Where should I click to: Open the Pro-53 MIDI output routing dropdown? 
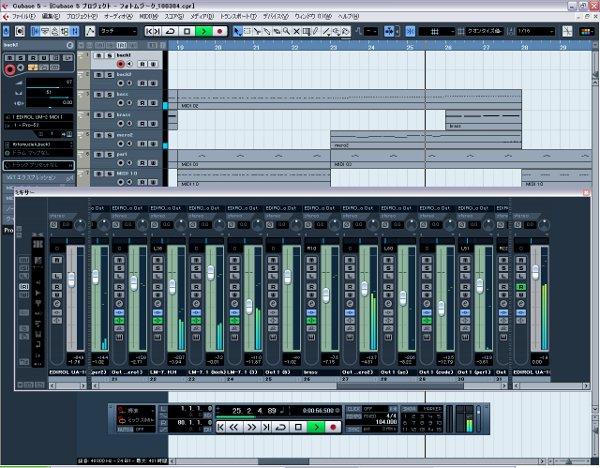pyautogui.click(x=38, y=126)
